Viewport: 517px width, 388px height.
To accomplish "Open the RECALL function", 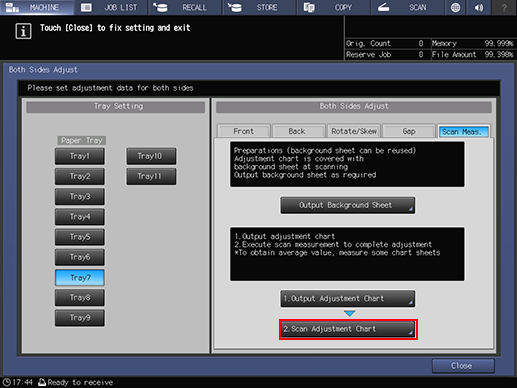I will pyautogui.click(x=185, y=7).
